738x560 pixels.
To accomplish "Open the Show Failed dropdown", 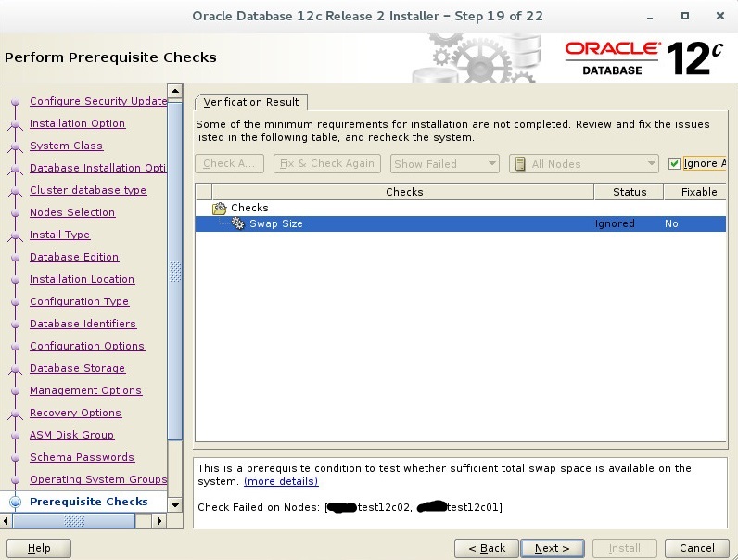I will point(444,164).
